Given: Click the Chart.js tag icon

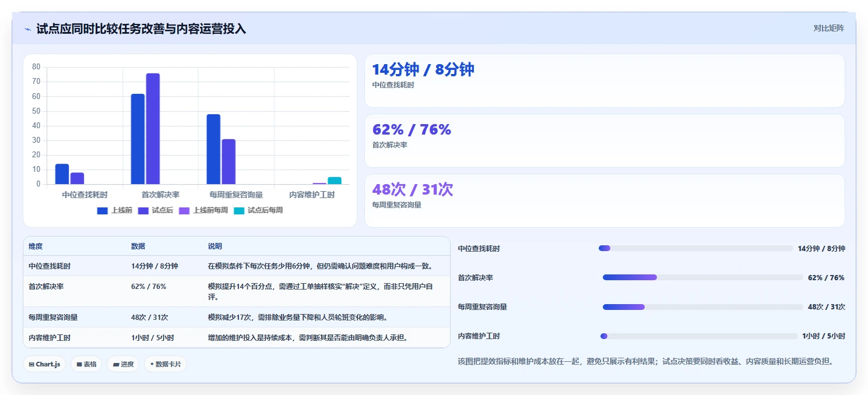Looking at the screenshot, I should 31,365.
